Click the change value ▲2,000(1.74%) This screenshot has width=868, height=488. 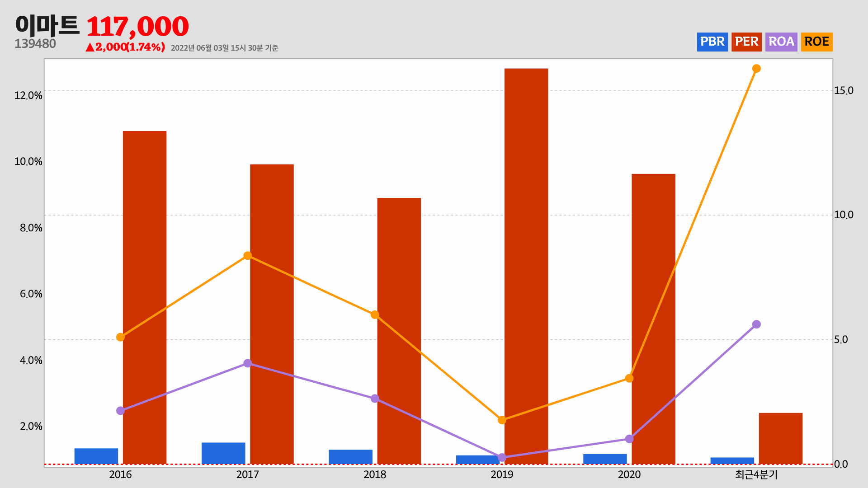(x=125, y=47)
